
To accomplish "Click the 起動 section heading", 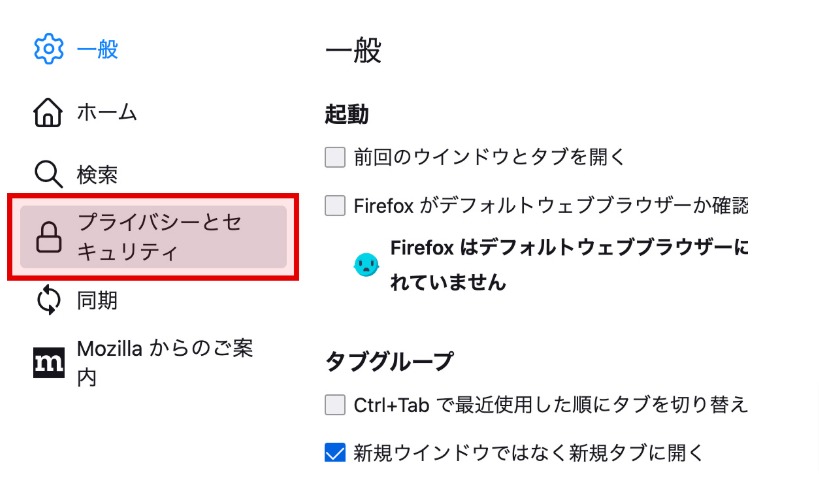I will tap(346, 114).
